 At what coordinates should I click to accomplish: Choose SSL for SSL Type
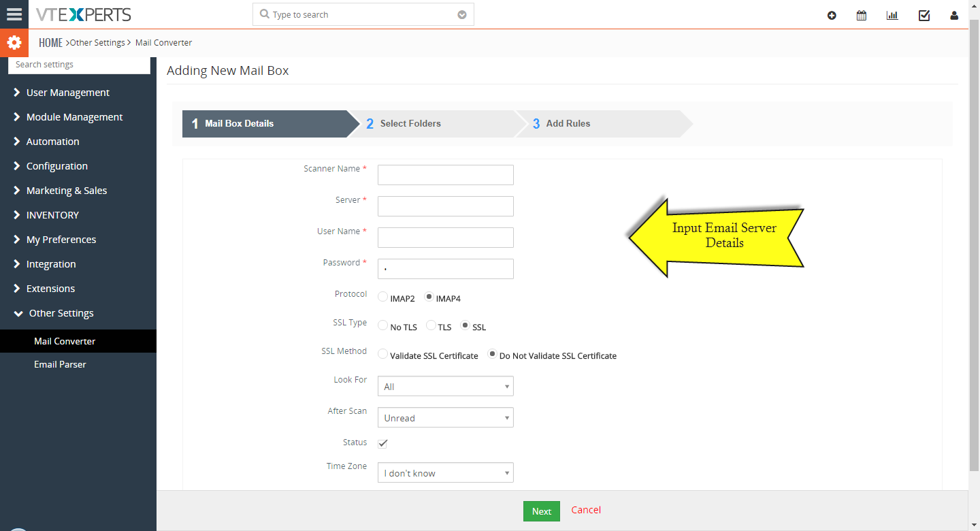(465, 325)
